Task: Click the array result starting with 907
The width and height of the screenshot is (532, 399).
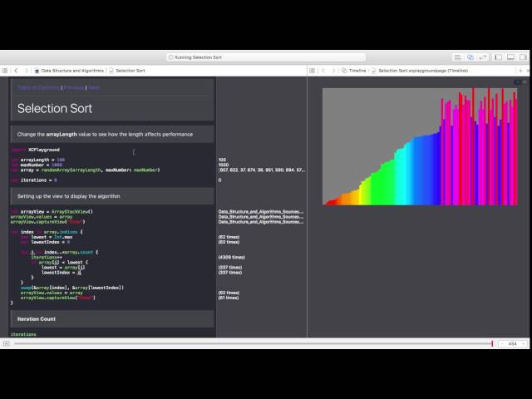Action: click(262, 170)
